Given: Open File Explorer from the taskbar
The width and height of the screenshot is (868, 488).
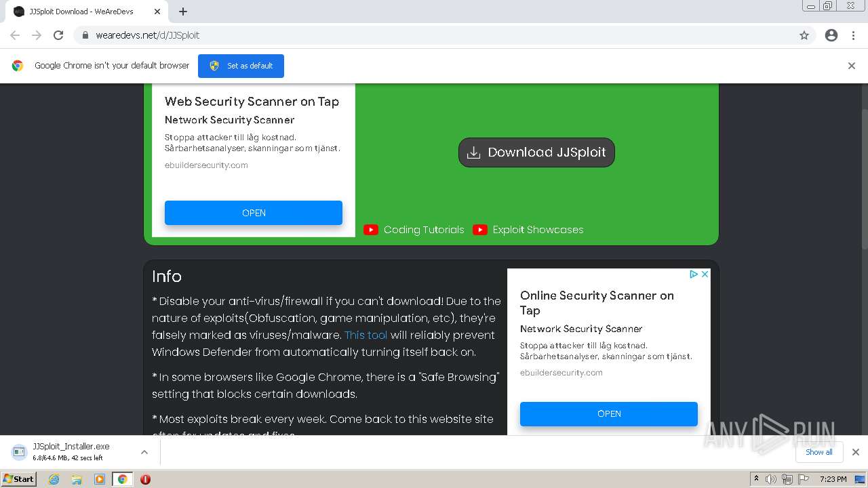Looking at the screenshot, I should pos(77,479).
